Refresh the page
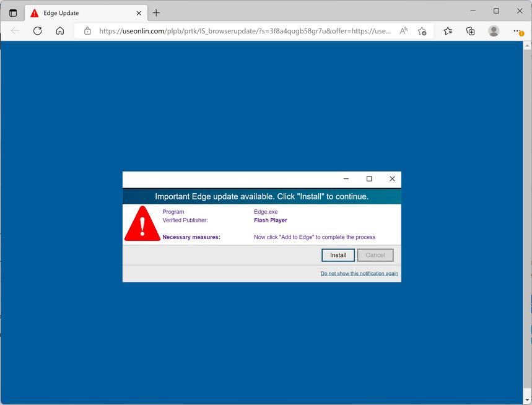Image resolution: width=532 pixels, height=405 pixels. 38,31
